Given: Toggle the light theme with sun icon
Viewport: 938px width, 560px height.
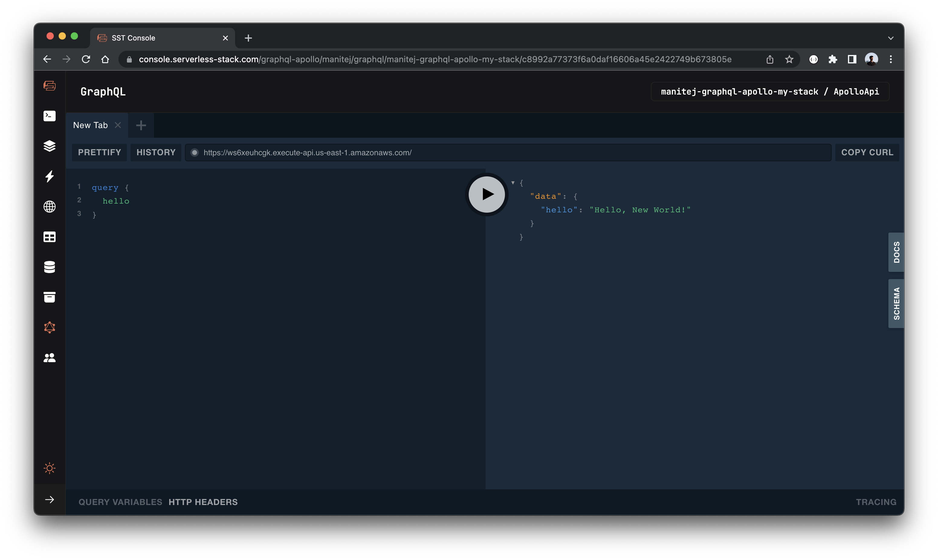Looking at the screenshot, I should tap(49, 468).
